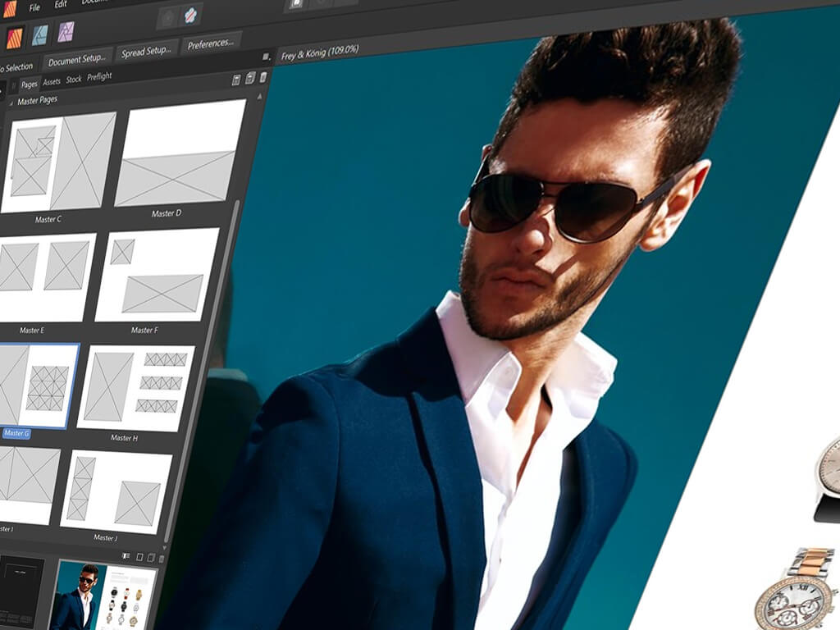Click the bookmark-style icon above the page thumbnails
This screenshot has width=840, height=630.
[x=126, y=556]
